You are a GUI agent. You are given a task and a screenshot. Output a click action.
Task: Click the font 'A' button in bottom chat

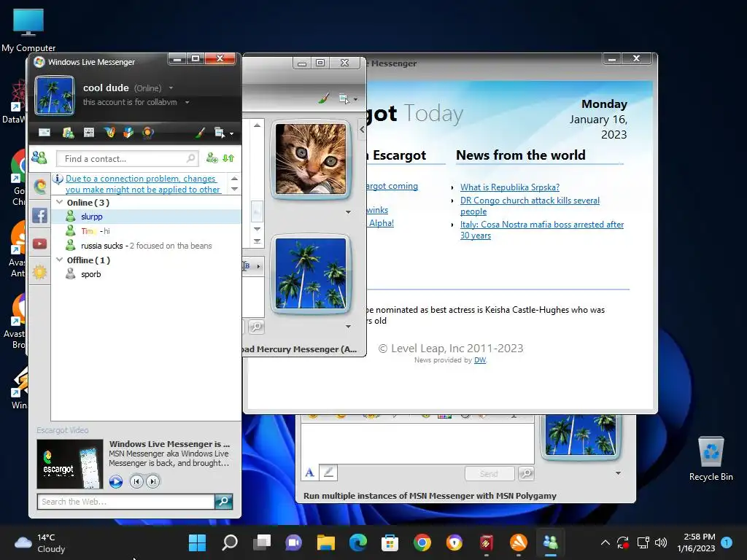309,472
